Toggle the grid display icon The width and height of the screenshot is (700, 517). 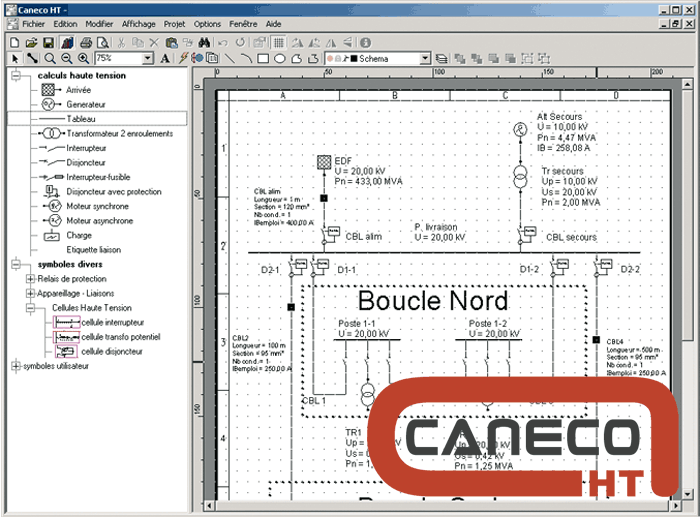(279, 43)
